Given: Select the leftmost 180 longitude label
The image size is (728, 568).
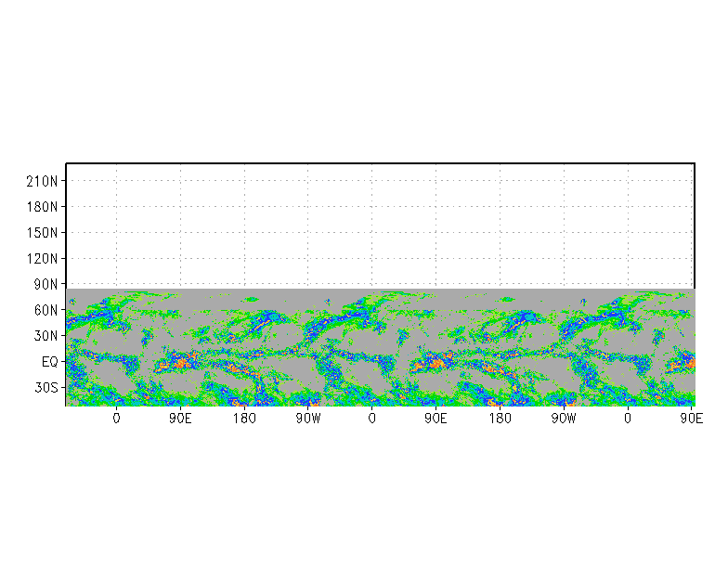Looking at the screenshot, I should pyautogui.click(x=244, y=419).
